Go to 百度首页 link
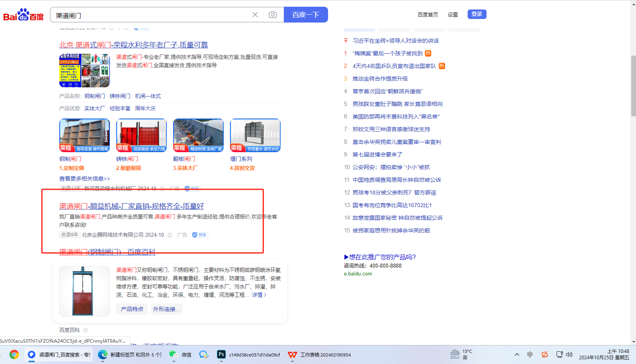Viewport: 636px width, 364px height. (x=428, y=15)
